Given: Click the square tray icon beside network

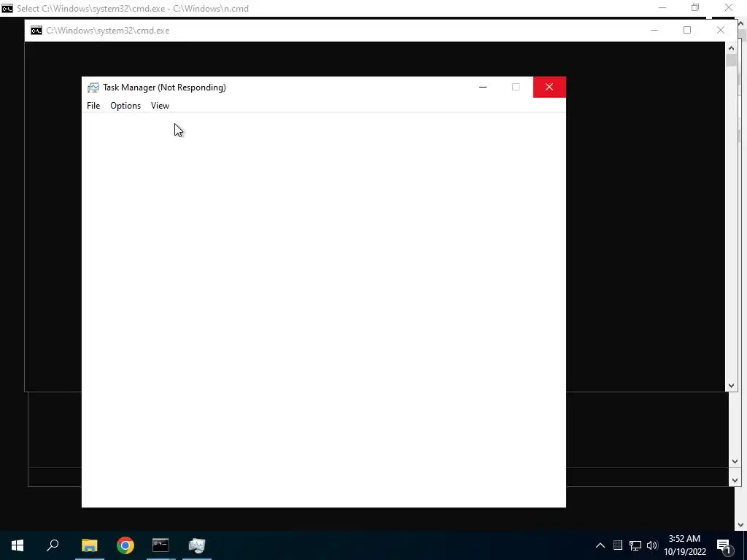Looking at the screenshot, I should (x=617, y=545).
